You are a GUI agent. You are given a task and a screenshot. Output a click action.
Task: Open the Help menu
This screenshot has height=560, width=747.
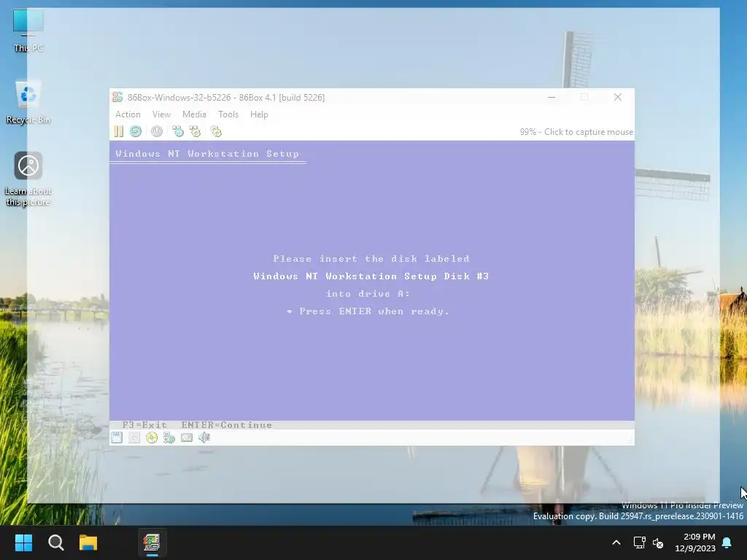[259, 114]
